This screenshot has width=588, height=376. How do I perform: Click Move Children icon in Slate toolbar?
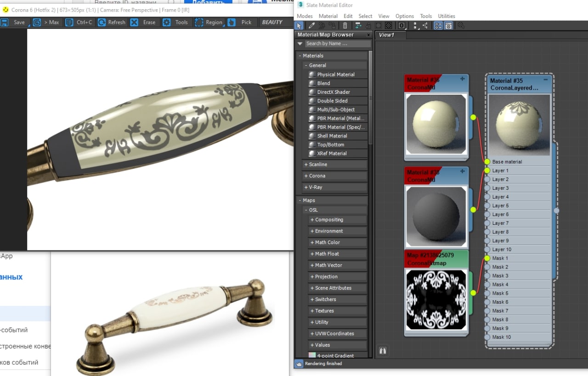(358, 26)
